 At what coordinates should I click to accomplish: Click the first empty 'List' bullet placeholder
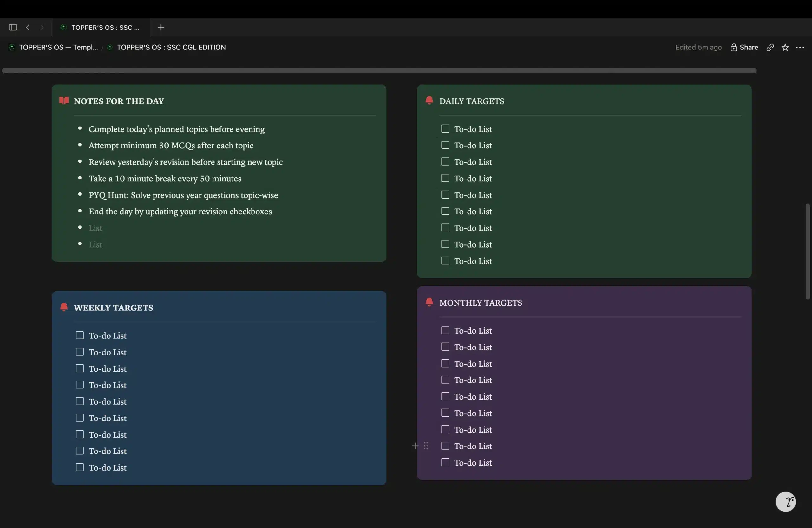[x=95, y=228]
